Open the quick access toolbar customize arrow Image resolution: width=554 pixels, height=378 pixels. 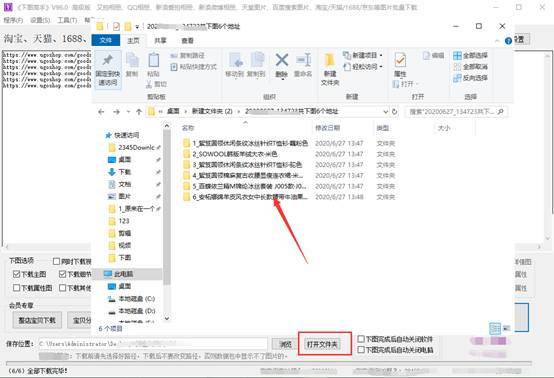click(x=137, y=26)
